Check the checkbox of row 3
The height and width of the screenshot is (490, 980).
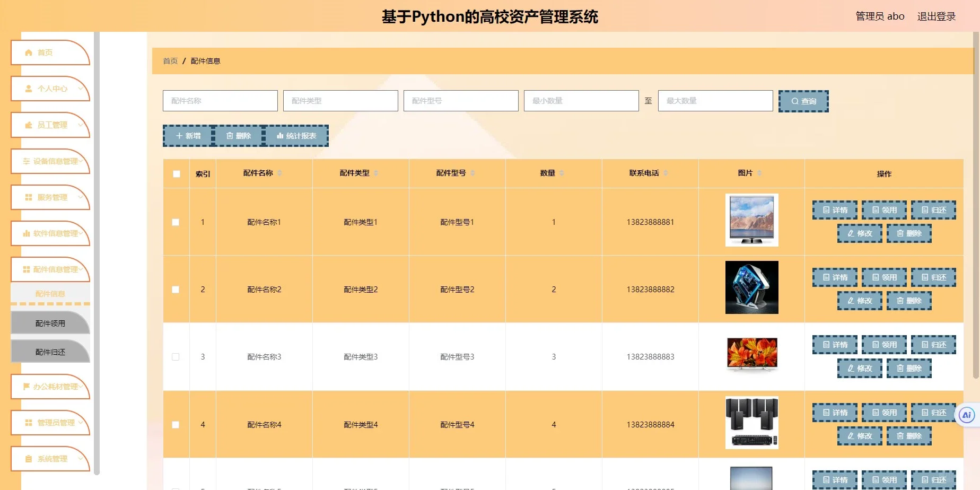pos(176,357)
